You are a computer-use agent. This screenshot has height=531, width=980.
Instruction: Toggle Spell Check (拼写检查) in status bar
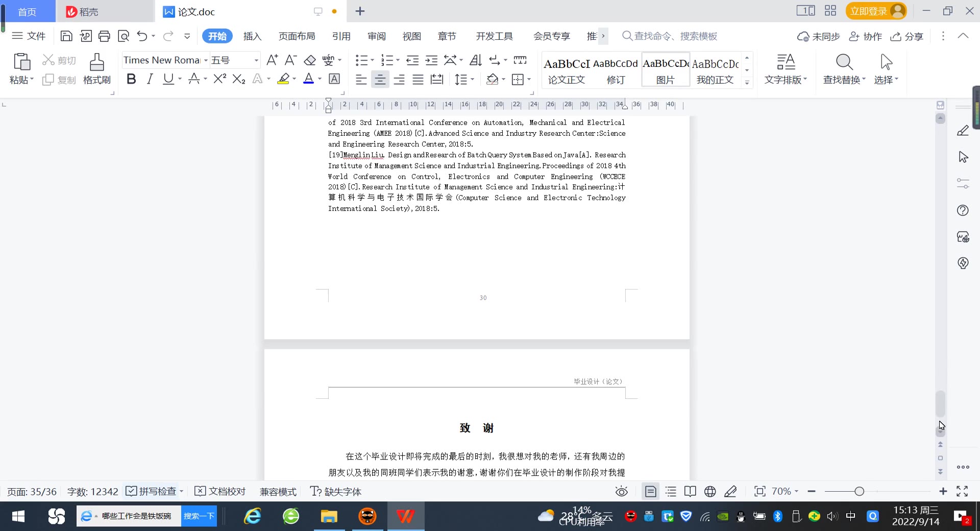coord(151,491)
